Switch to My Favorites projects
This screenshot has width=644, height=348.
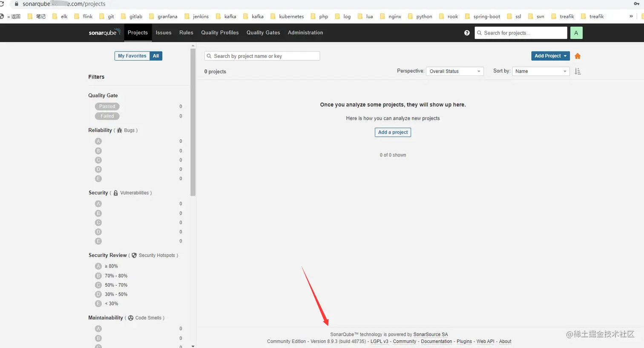[x=132, y=56]
